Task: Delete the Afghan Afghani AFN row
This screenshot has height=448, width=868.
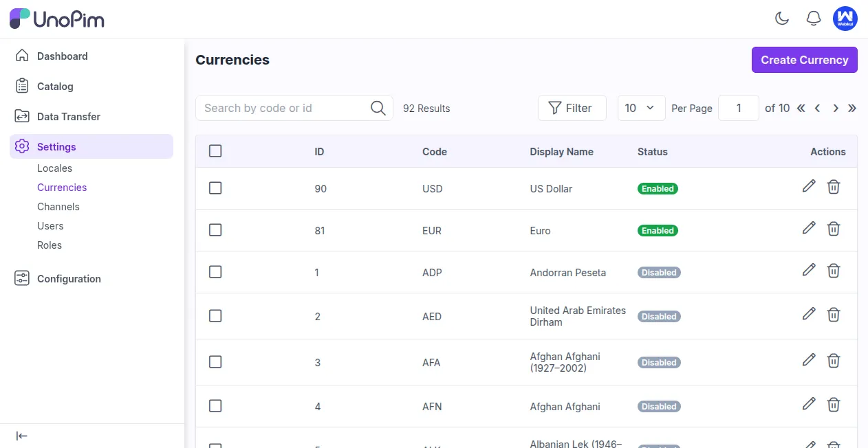Action: click(x=834, y=405)
